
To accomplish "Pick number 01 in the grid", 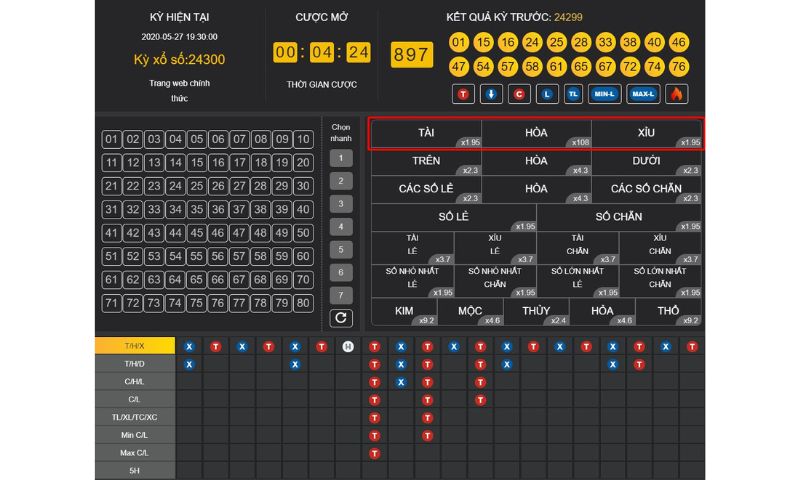I will (x=112, y=139).
